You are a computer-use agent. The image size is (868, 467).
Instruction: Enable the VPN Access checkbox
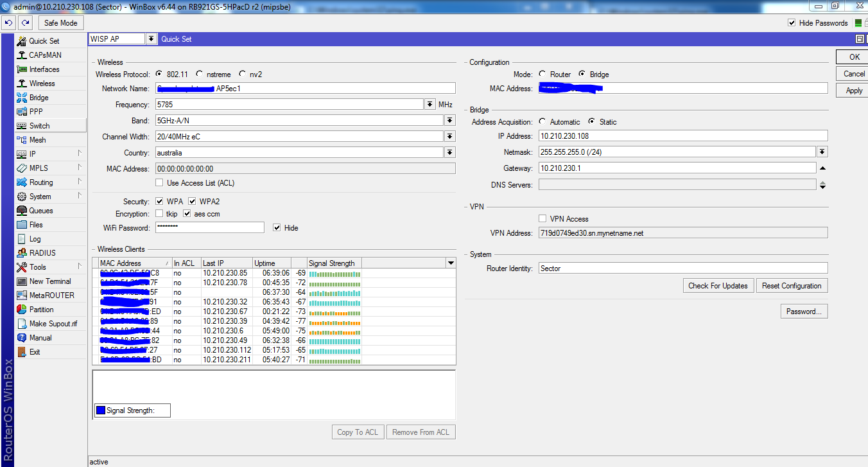coord(542,219)
